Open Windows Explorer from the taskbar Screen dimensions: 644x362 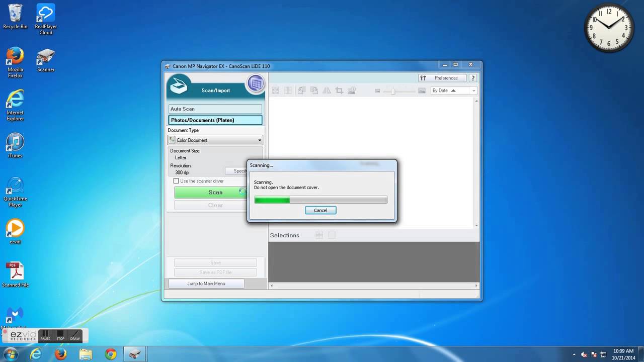point(86,354)
